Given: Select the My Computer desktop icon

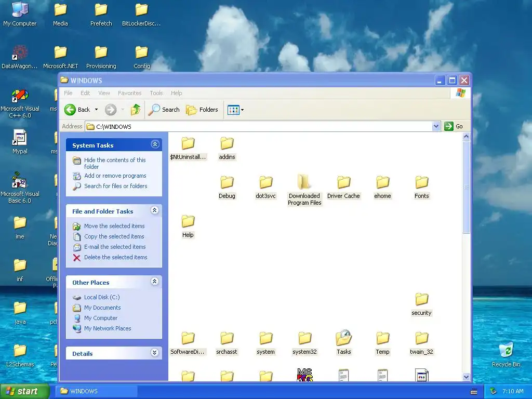Looking at the screenshot, I should (x=20, y=14).
